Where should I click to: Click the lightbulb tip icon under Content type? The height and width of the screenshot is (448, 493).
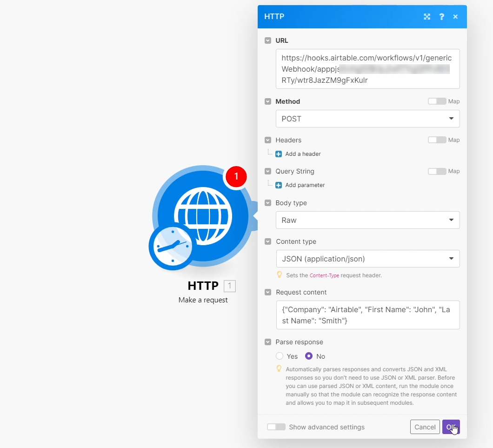tap(279, 274)
